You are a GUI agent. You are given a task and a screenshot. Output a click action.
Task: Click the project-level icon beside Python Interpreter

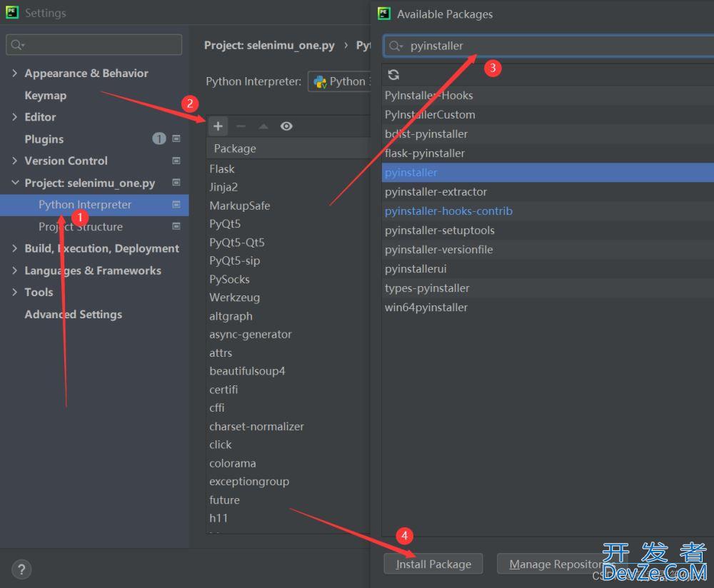click(x=176, y=204)
